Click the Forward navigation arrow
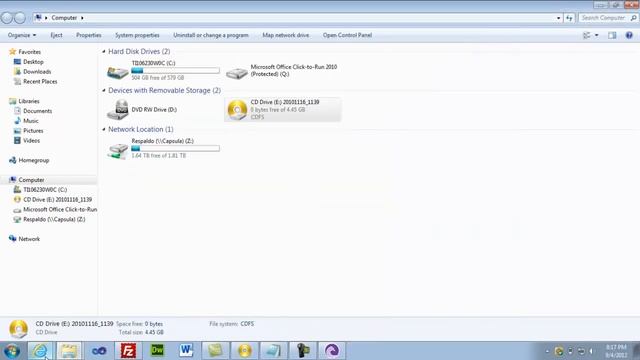The image size is (640, 360). tap(20, 18)
